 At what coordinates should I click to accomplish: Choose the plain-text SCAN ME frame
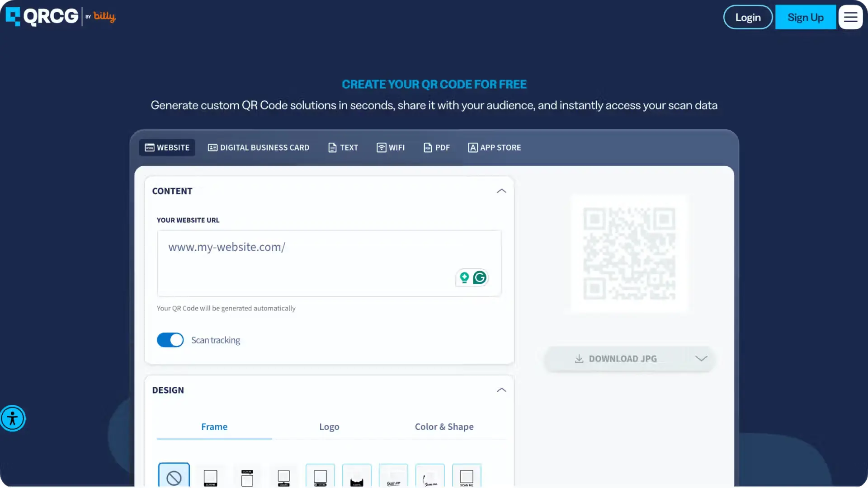point(467,476)
